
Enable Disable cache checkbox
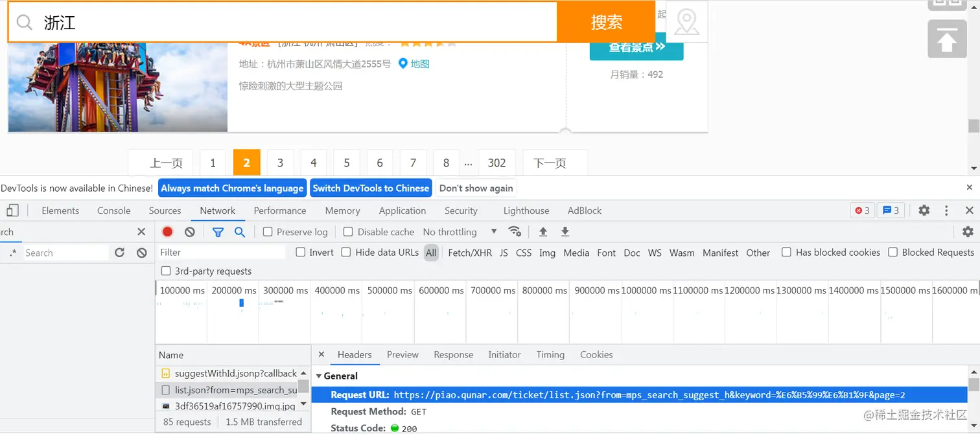[x=348, y=232]
